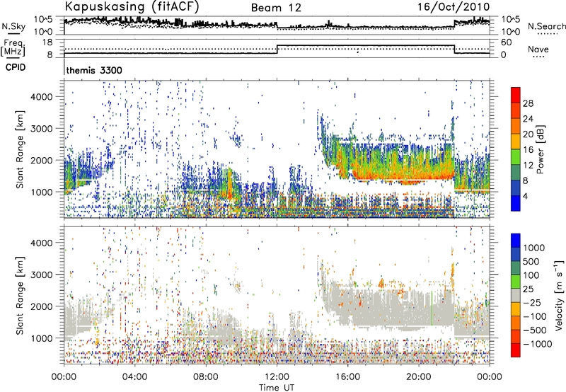Click the '28' power colorbar value
The width and height of the screenshot is (566, 392).
tap(528, 103)
